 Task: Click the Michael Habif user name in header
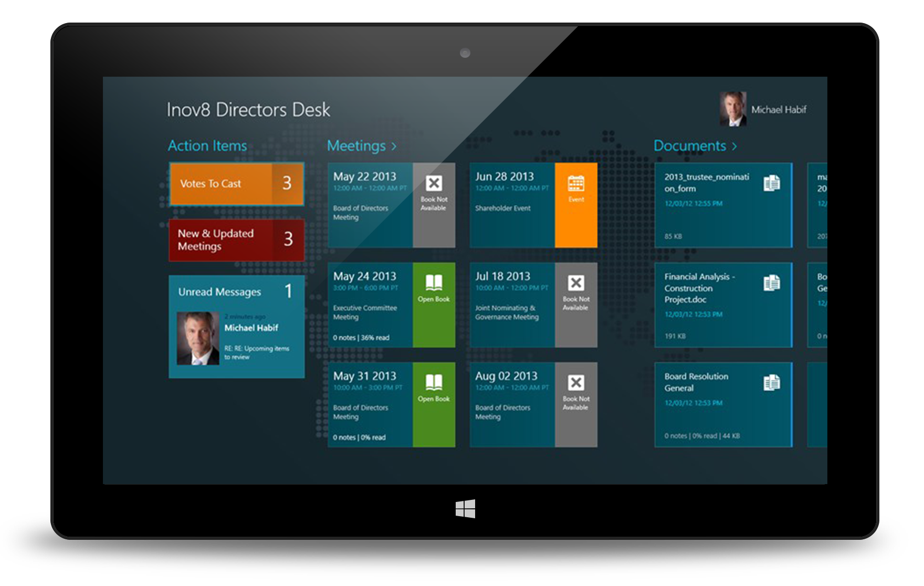pos(779,110)
